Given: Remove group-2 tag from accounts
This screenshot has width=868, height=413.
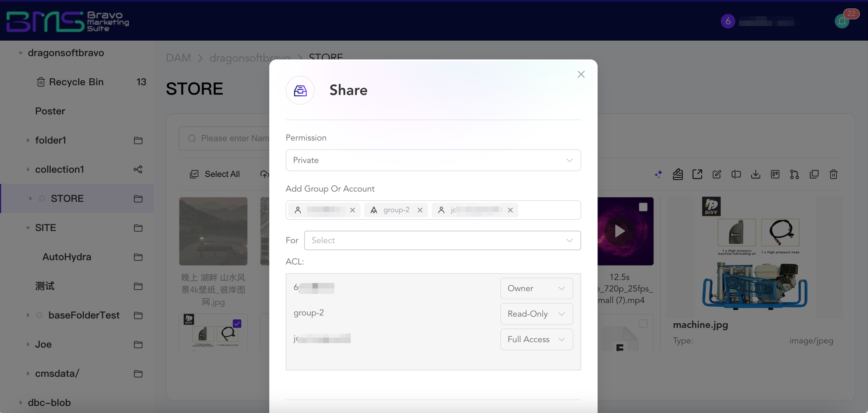Looking at the screenshot, I should click(420, 210).
